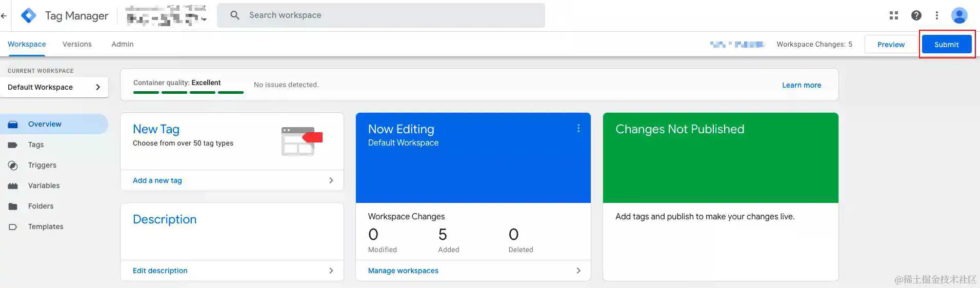The width and height of the screenshot is (980, 288).
Task: Open the container selector dropdown arrow
Action: click(204, 19)
